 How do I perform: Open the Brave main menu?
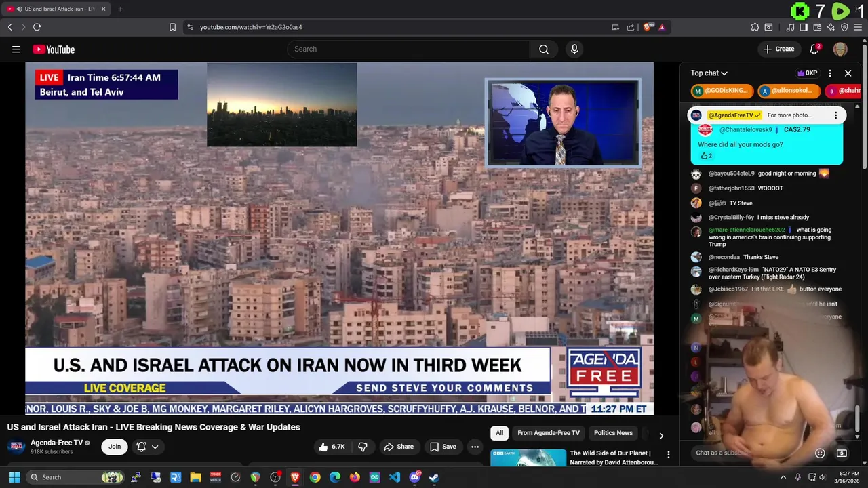tap(858, 27)
